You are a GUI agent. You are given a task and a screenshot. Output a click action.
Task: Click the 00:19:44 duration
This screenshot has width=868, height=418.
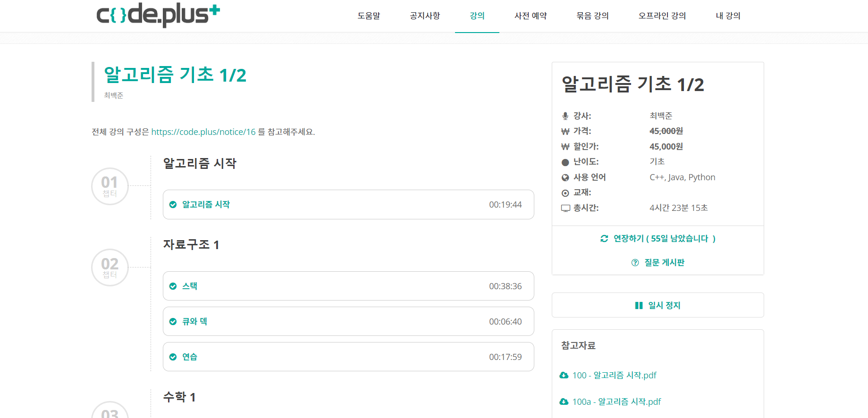505,205
